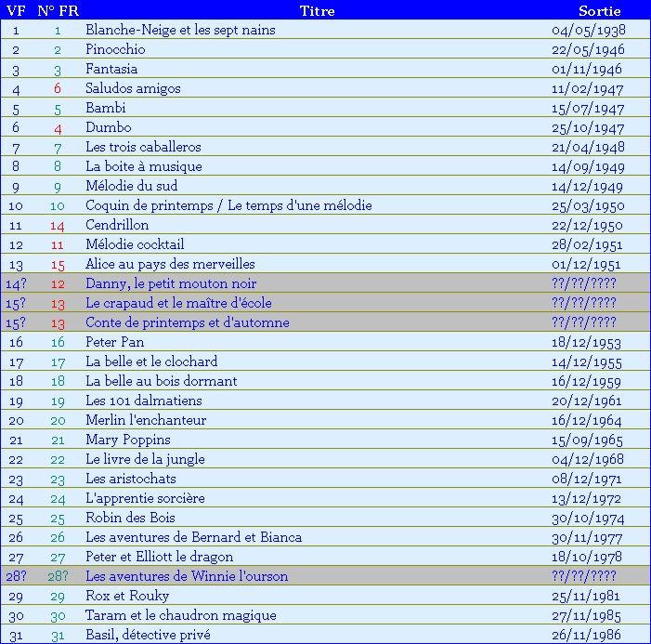Click the 'VF' column header

[x=16, y=11]
